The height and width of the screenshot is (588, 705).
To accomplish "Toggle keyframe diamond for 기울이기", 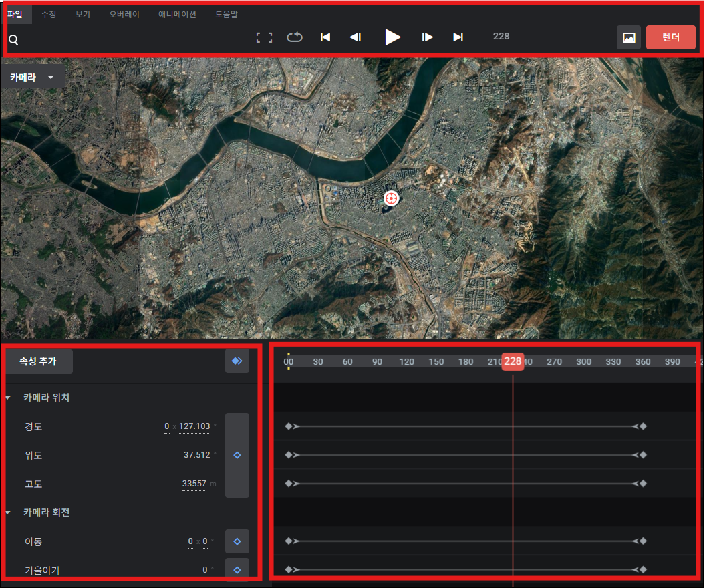I will click(x=237, y=570).
